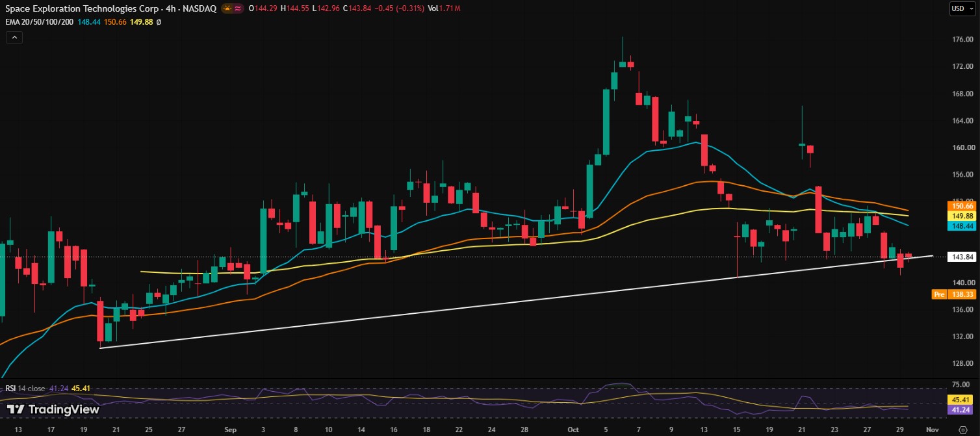Click the 164.00 price scale label
This screenshot has width=980, height=436.
[x=962, y=121]
